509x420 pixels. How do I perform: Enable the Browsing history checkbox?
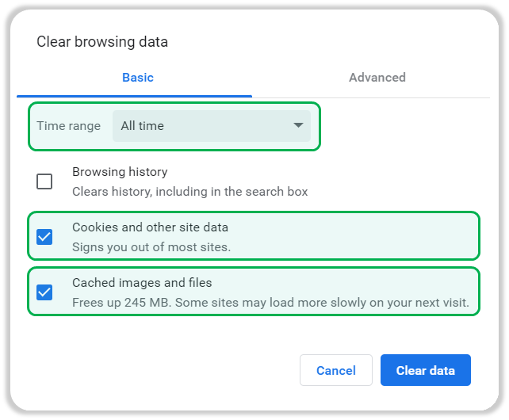44,181
